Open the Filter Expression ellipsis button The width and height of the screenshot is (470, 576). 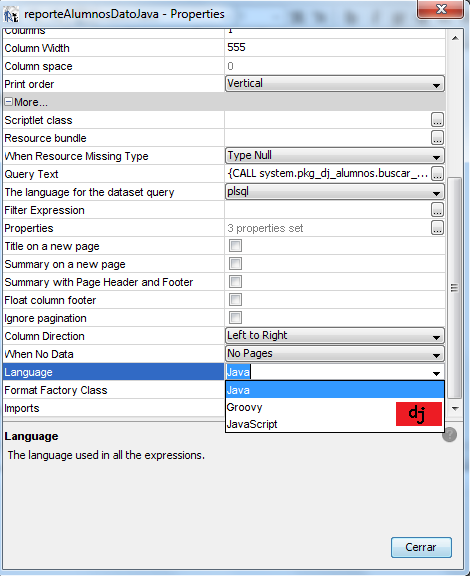coord(437,210)
